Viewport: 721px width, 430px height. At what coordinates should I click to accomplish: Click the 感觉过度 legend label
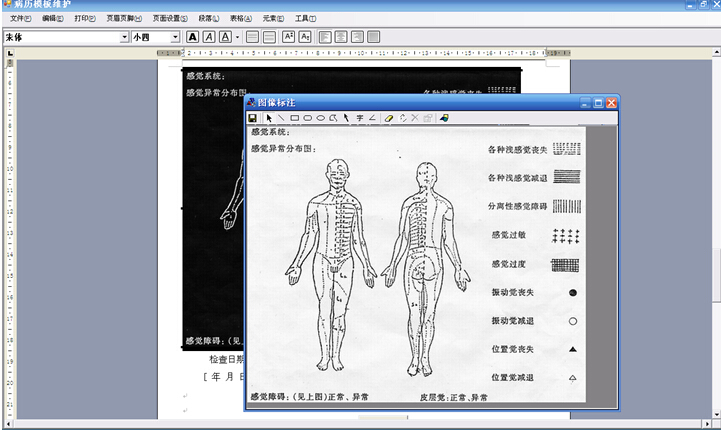[509, 264]
